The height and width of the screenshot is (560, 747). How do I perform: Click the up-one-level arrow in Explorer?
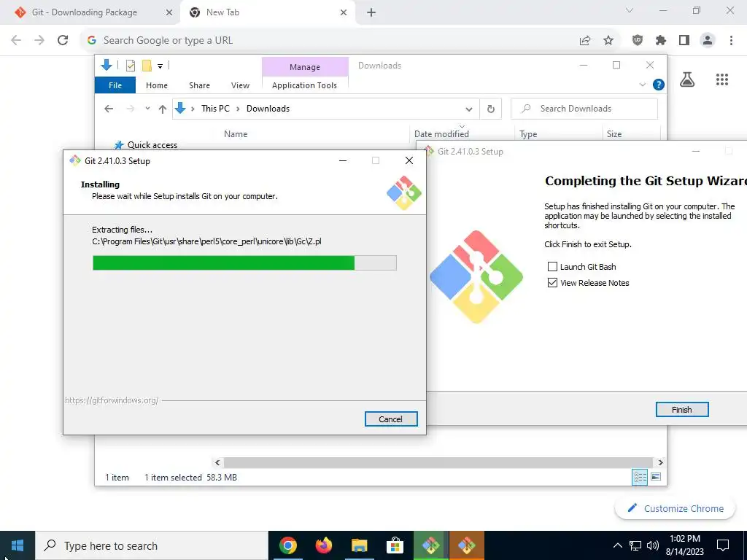tap(163, 109)
